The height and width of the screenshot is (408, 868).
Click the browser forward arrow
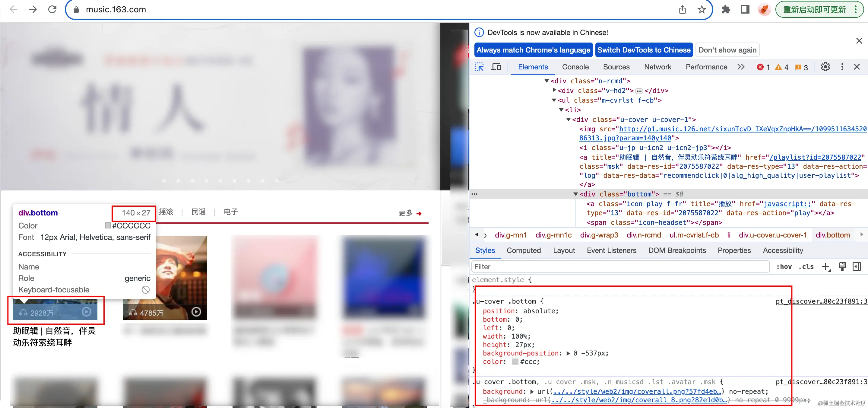(x=33, y=9)
